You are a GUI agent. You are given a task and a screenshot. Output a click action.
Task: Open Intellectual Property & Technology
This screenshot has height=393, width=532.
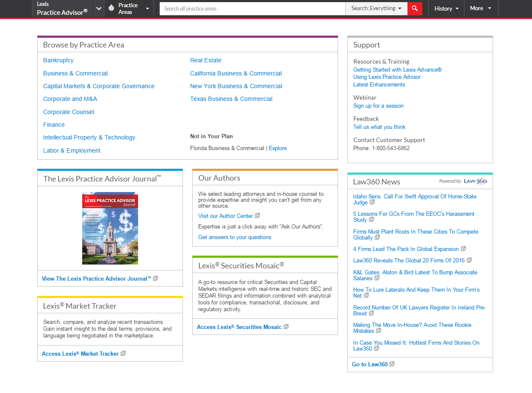[x=89, y=137]
